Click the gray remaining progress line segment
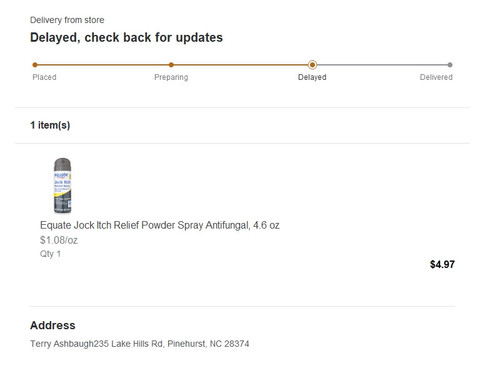 point(381,65)
